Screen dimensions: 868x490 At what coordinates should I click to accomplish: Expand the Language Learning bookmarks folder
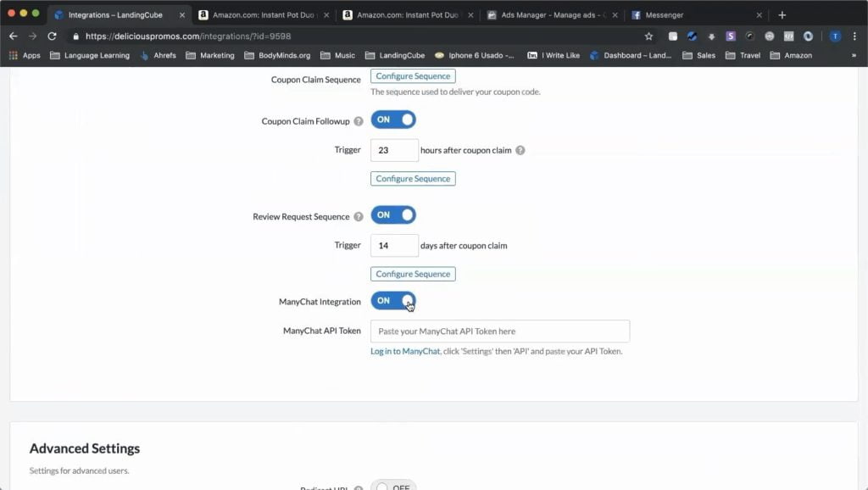click(90, 55)
